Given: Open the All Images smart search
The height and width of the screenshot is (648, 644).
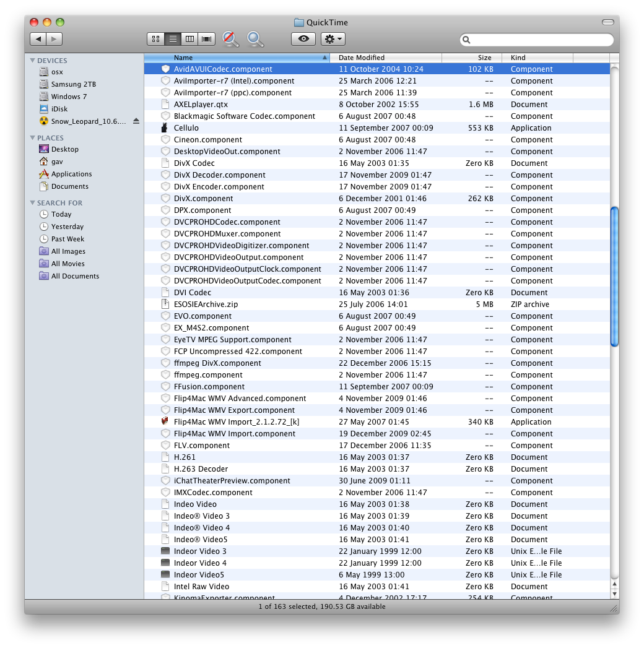Looking at the screenshot, I should pyautogui.click(x=68, y=251).
